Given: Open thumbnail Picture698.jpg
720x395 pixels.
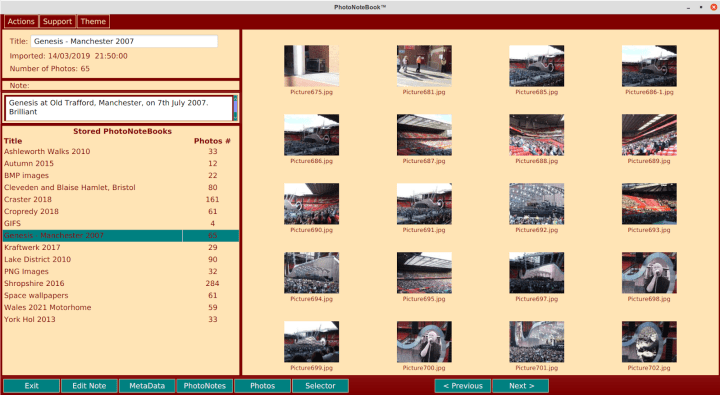Looking at the screenshot, I should tap(649, 272).
